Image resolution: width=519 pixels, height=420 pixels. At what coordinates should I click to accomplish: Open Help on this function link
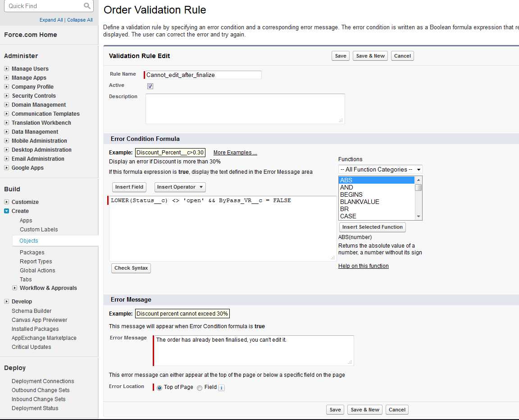364,266
